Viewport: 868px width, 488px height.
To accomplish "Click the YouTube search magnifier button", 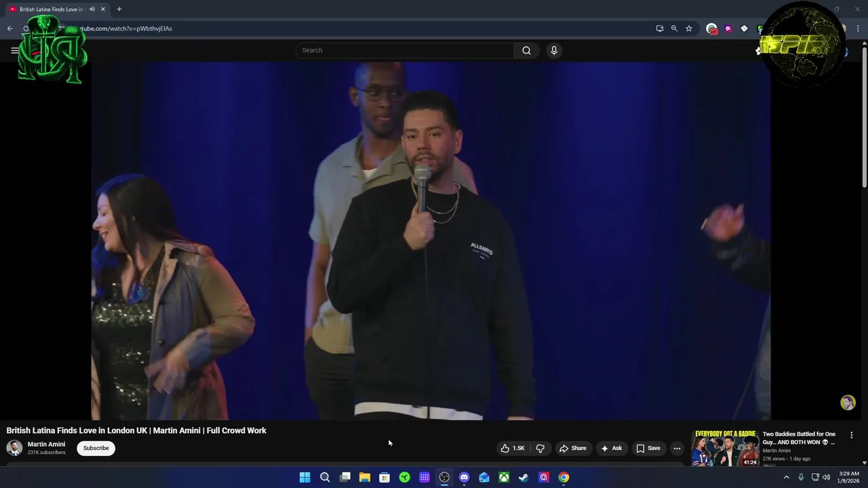I will tap(526, 50).
